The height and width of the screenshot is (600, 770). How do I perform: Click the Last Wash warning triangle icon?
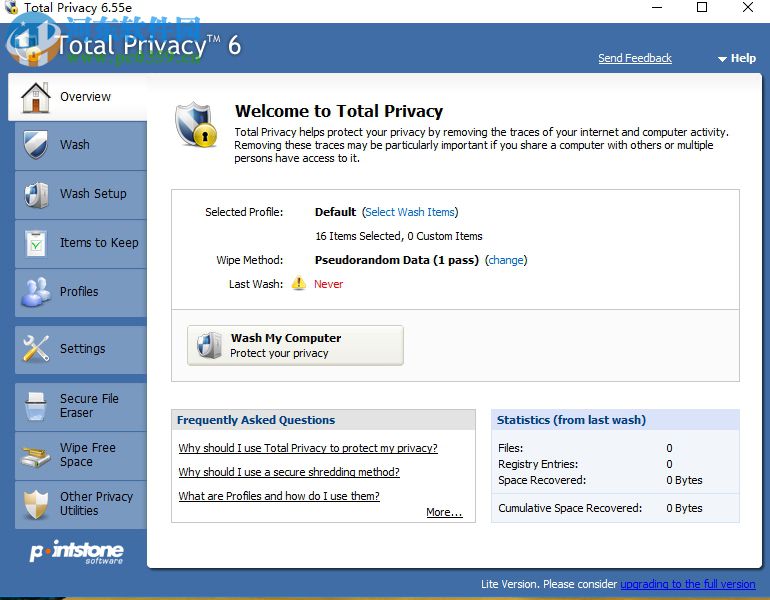tap(299, 283)
